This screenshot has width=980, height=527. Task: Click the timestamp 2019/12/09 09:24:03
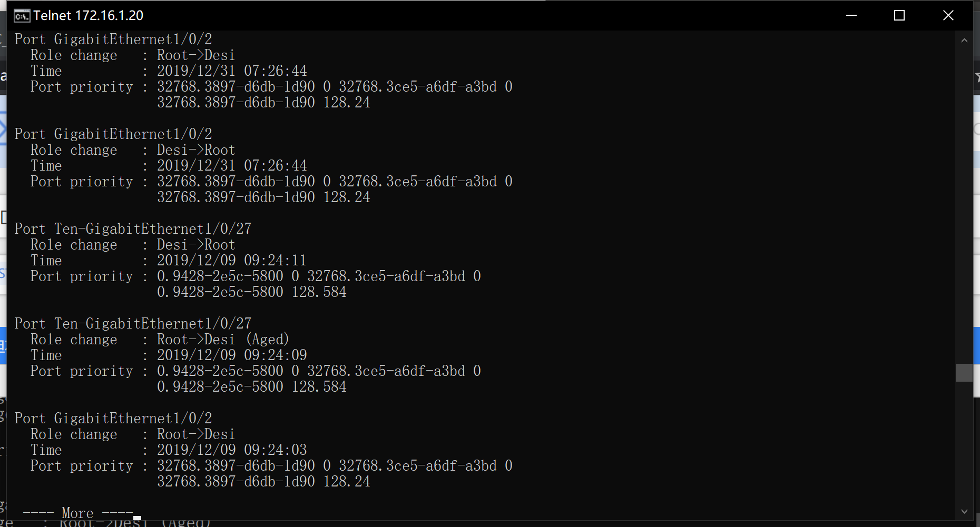pyautogui.click(x=232, y=450)
